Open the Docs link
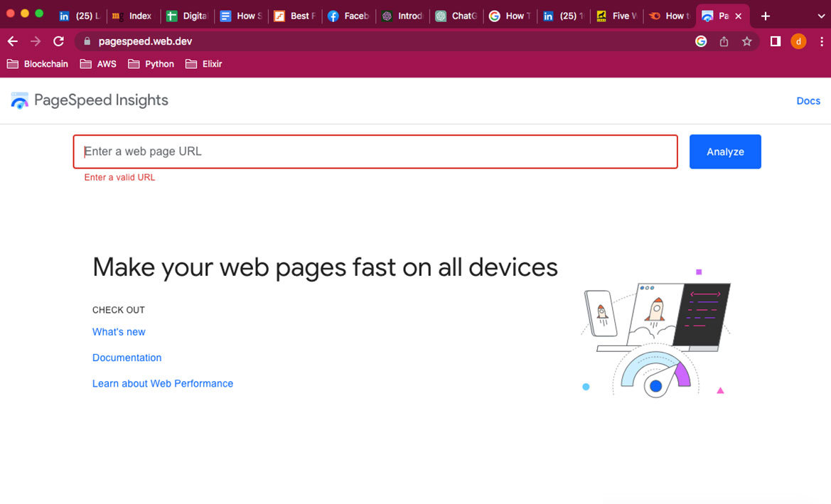This screenshot has width=831, height=504. (808, 101)
